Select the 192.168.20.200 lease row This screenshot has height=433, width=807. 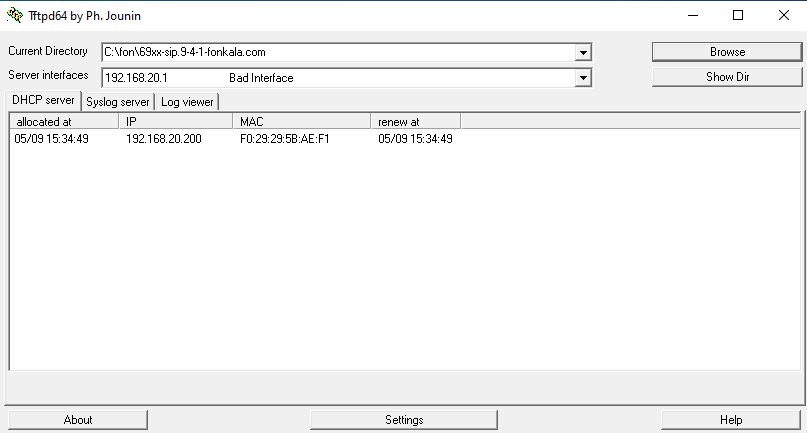[x=163, y=139]
